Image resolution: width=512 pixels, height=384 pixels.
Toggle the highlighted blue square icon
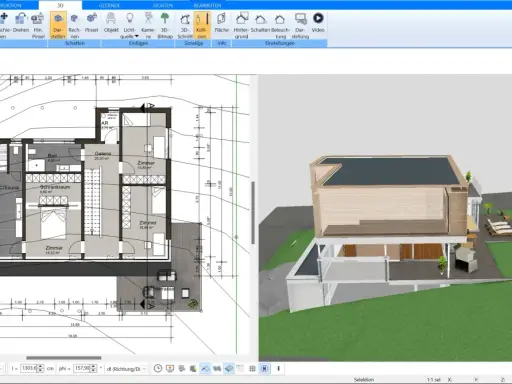(x=264, y=368)
